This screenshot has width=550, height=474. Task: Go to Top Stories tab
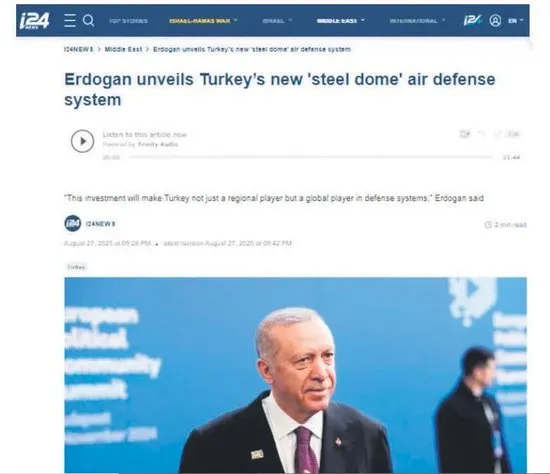(128, 21)
